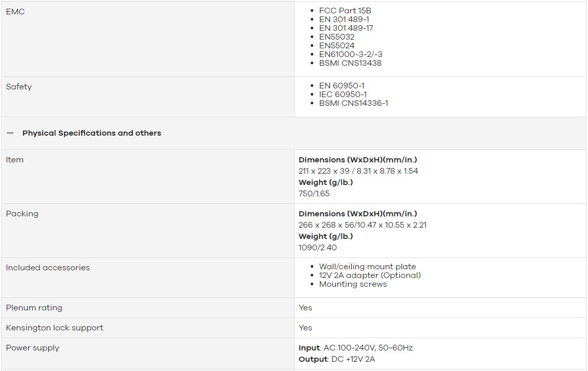Click item weight value 750/1.65
588x371 pixels.
click(314, 194)
